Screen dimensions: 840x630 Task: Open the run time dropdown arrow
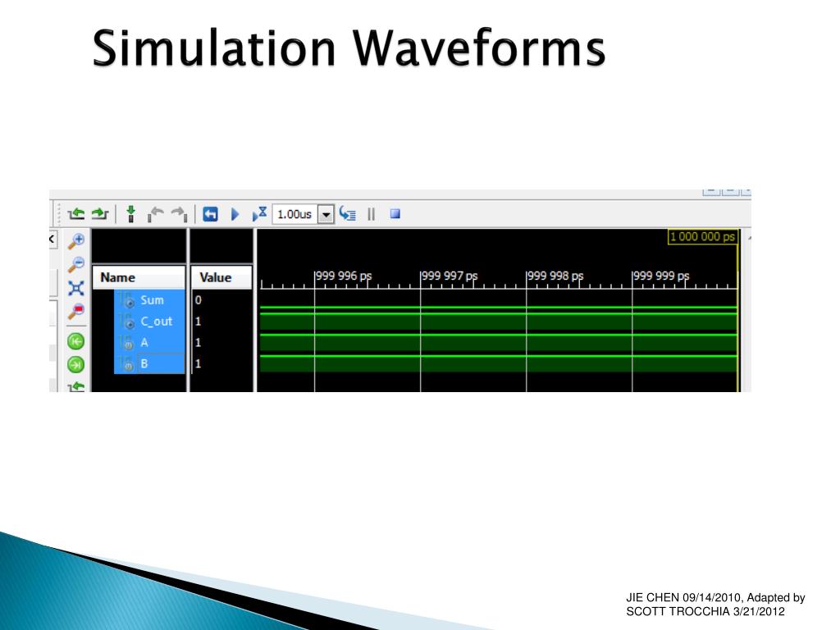pos(326,215)
